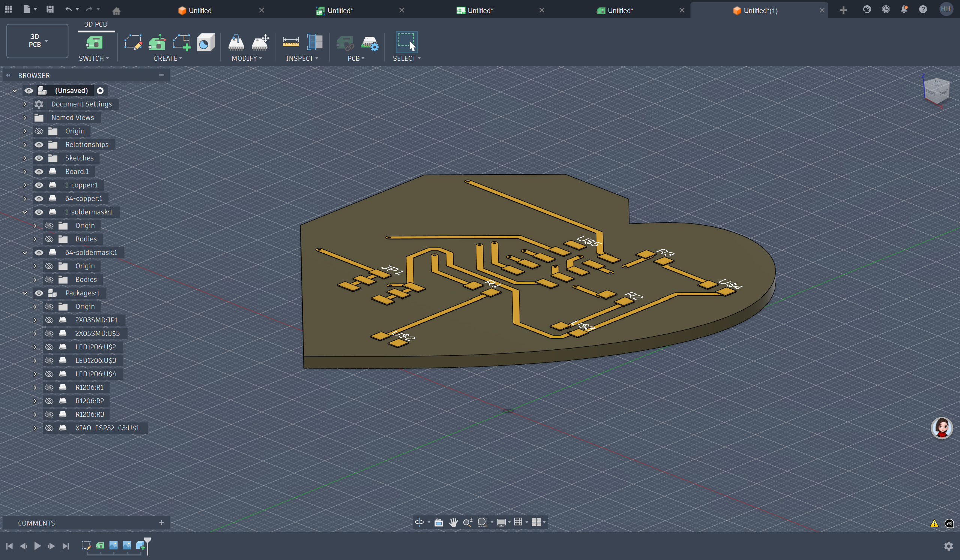Screen dimensions: 960x560
Task: Toggle visibility of 64-copper:1
Action: click(x=39, y=199)
